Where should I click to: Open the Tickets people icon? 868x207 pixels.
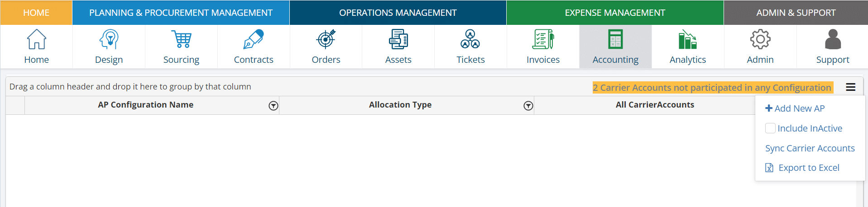pyautogui.click(x=470, y=39)
